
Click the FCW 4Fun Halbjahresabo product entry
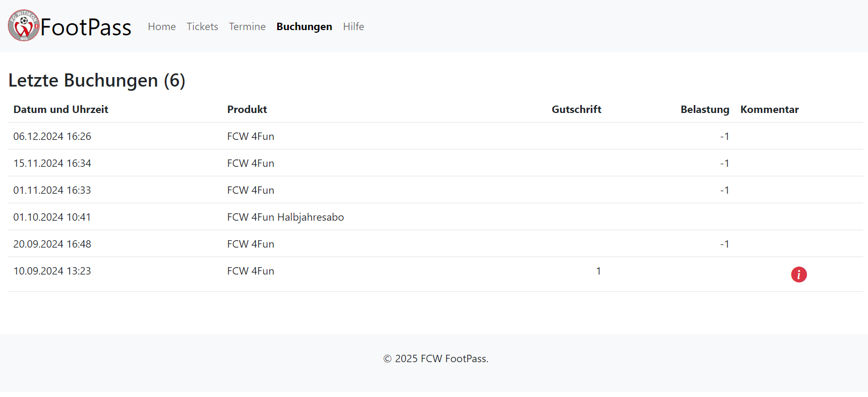pyautogui.click(x=285, y=217)
